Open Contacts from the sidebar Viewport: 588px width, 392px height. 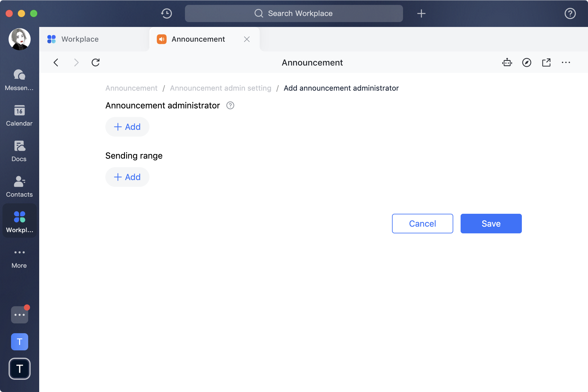coord(19,187)
